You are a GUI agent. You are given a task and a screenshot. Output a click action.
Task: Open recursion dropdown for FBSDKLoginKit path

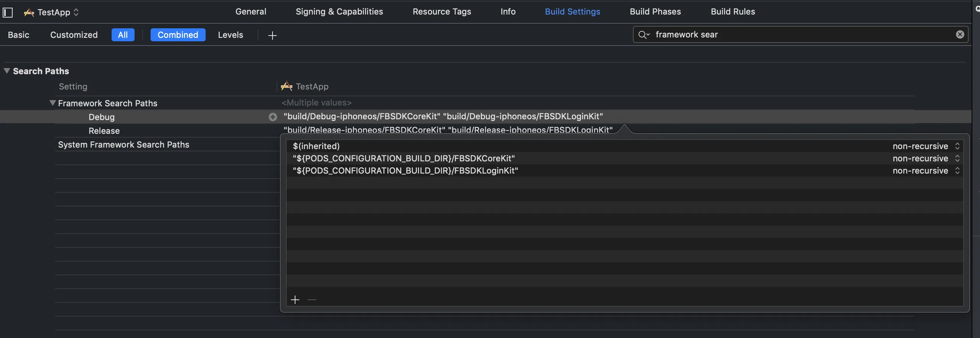[x=926, y=171]
